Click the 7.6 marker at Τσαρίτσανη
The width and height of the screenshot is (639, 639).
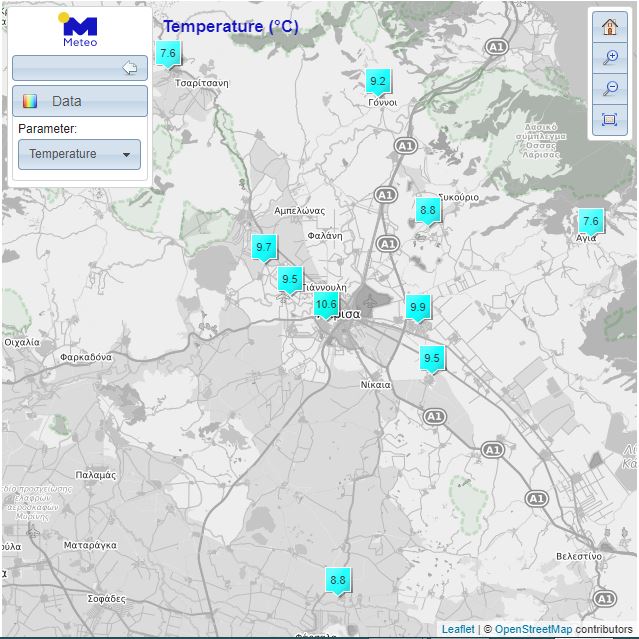pos(168,53)
